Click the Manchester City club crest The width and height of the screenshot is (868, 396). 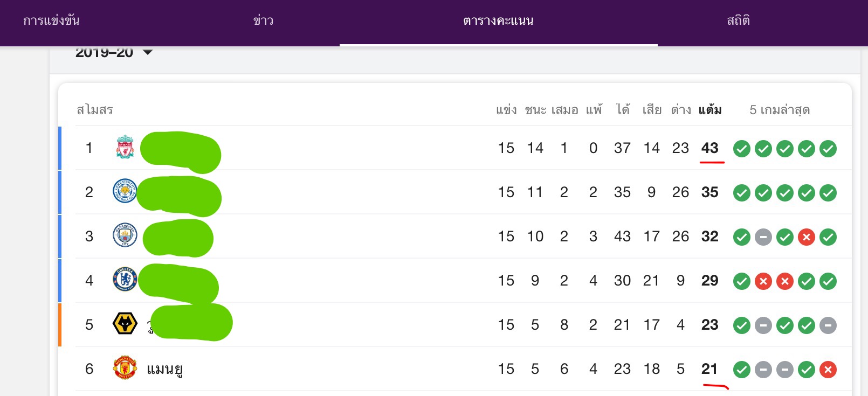coord(125,235)
